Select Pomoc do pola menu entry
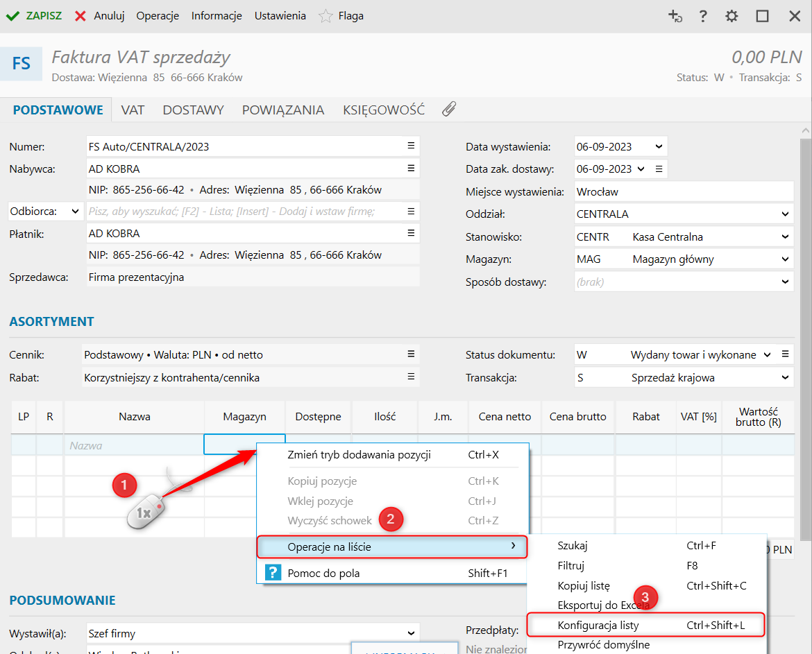 coord(393,573)
